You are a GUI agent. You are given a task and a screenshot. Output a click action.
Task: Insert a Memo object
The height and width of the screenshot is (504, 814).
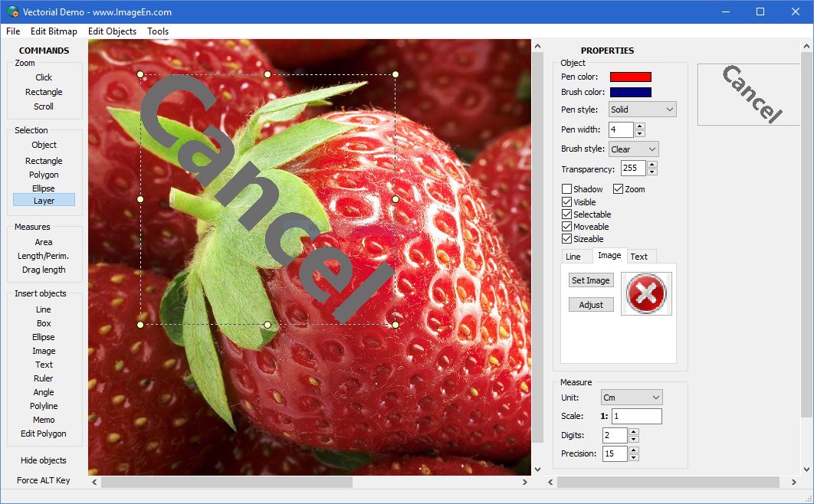pyautogui.click(x=44, y=420)
